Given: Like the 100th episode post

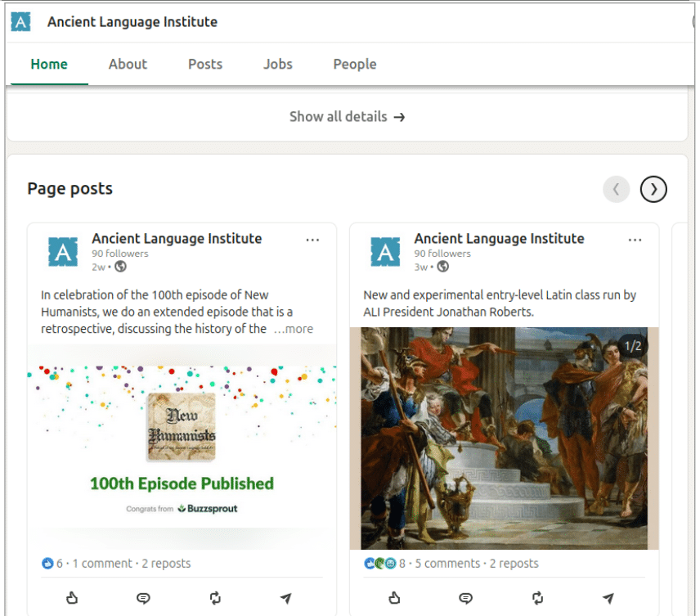Looking at the screenshot, I should [72, 598].
